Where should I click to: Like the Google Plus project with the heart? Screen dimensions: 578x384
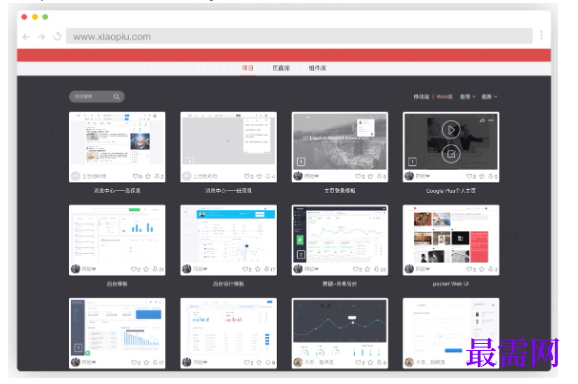click(x=469, y=177)
